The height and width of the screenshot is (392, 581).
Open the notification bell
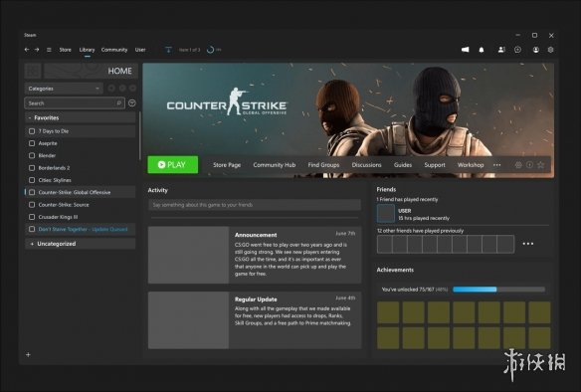click(482, 50)
